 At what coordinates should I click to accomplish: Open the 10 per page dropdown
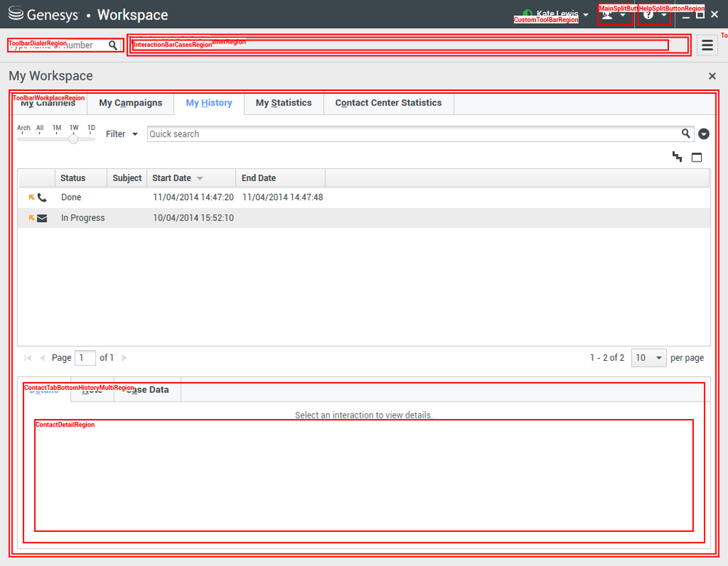click(649, 358)
